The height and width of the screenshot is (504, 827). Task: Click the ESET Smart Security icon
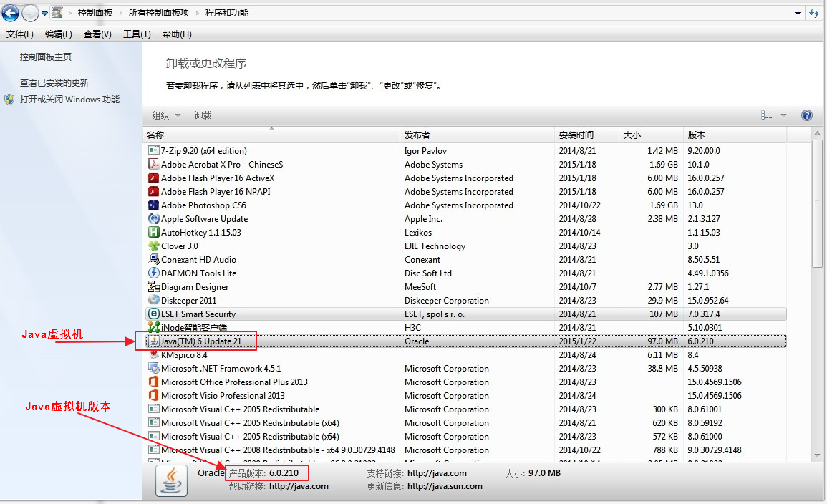(153, 314)
